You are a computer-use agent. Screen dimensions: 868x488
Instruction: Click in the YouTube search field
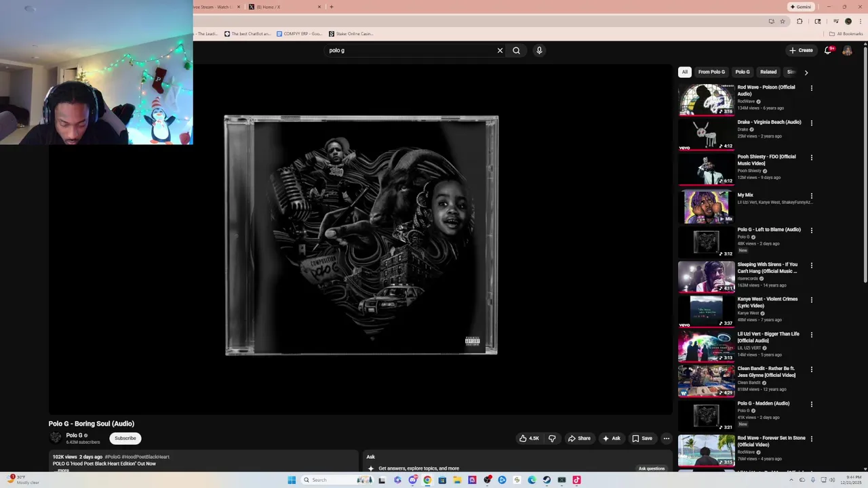coord(410,50)
